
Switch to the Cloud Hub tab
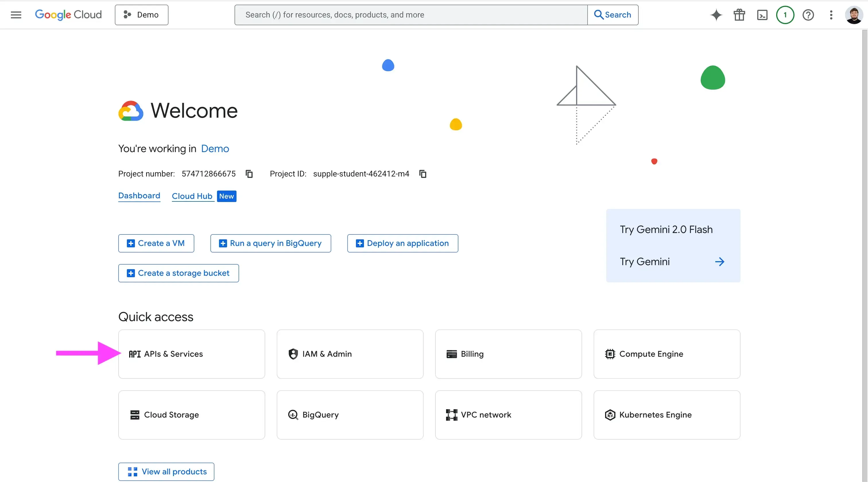192,196
